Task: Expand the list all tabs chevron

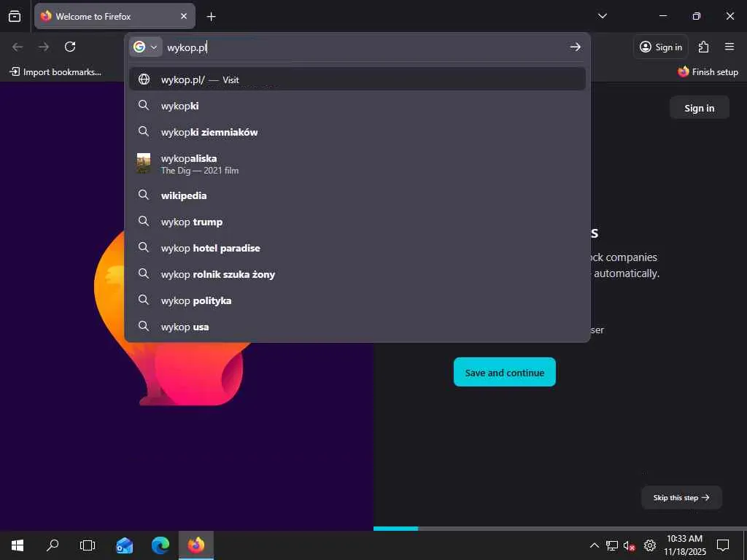Action: click(x=602, y=16)
